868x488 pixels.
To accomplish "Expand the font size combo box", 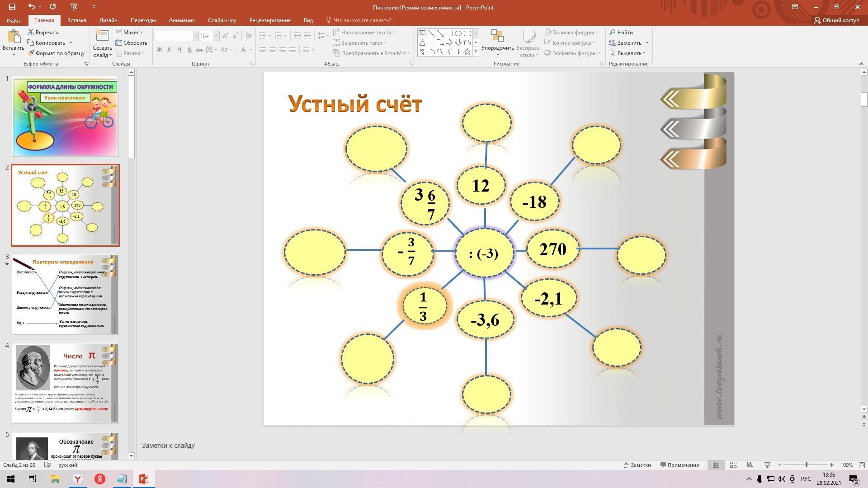I will [x=216, y=36].
